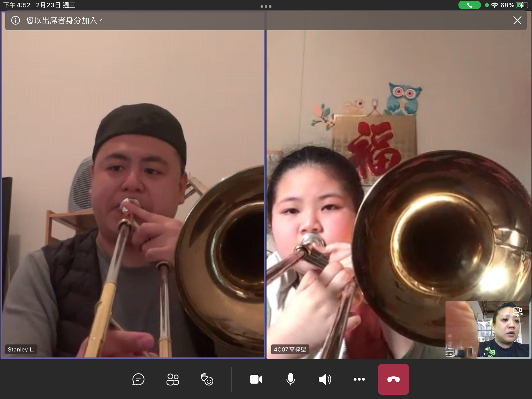Tap the green active call indicator
Screen dimensions: 532x399
pos(469,5)
